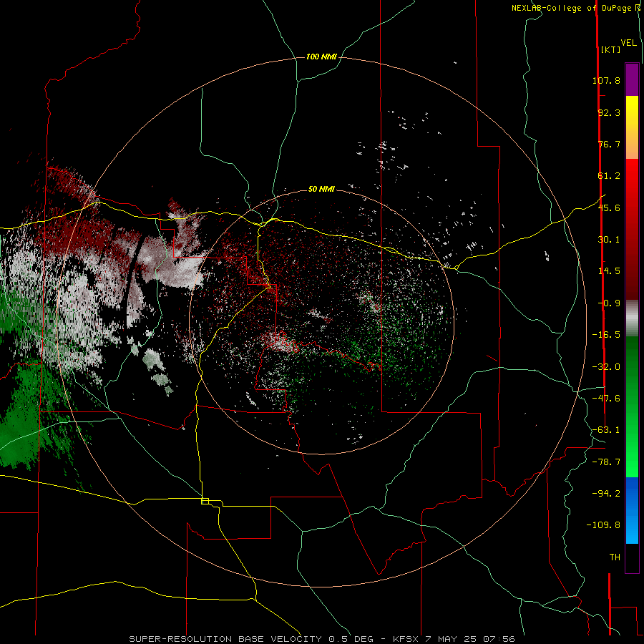Click the 50 NMI range ring label
Viewport: 644px width, 644px height.
321,189
